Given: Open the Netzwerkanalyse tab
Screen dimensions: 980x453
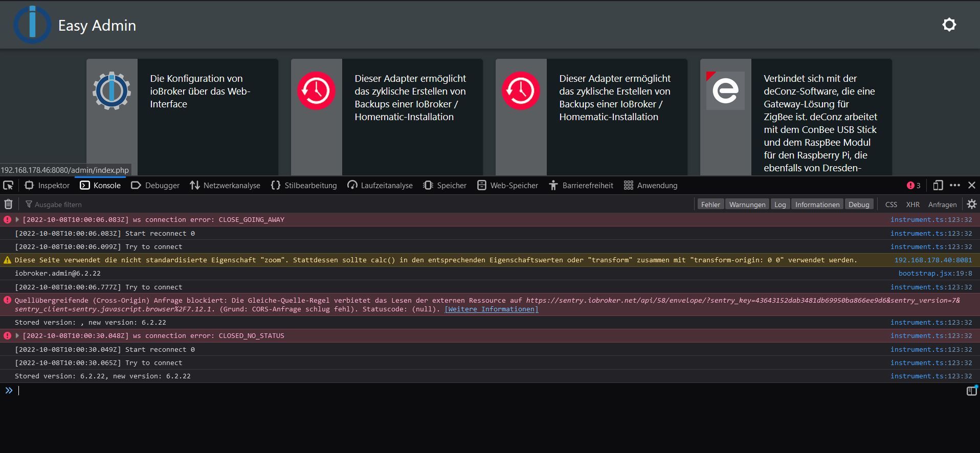Looking at the screenshot, I should [x=225, y=186].
